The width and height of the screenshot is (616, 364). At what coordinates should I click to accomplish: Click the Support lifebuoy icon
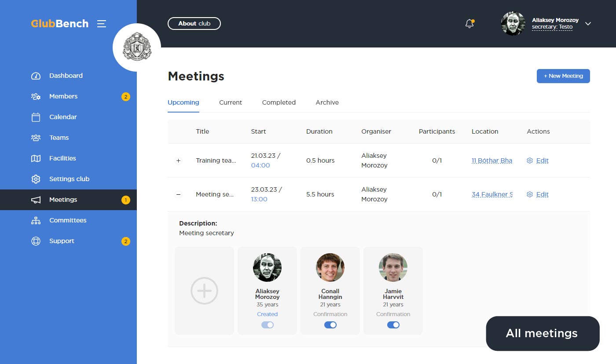click(x=36, y=241)
